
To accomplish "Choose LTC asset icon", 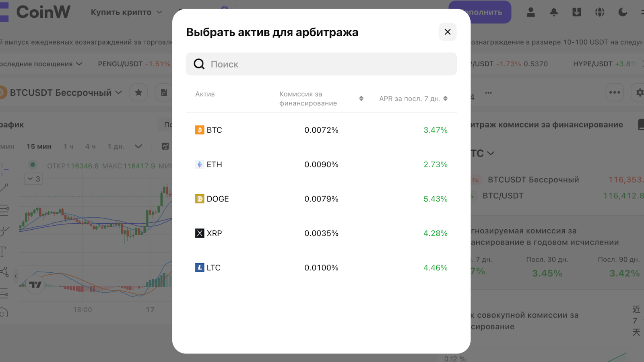I will click(x=200, y=267).
